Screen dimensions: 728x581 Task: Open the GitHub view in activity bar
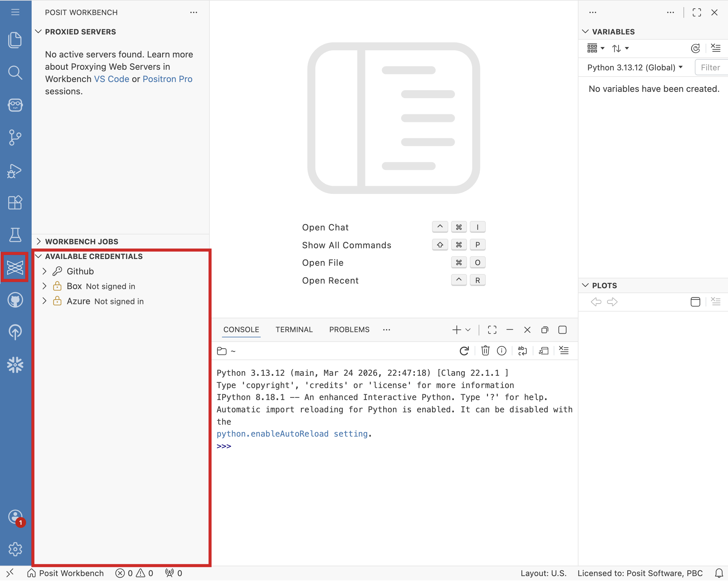15,300
